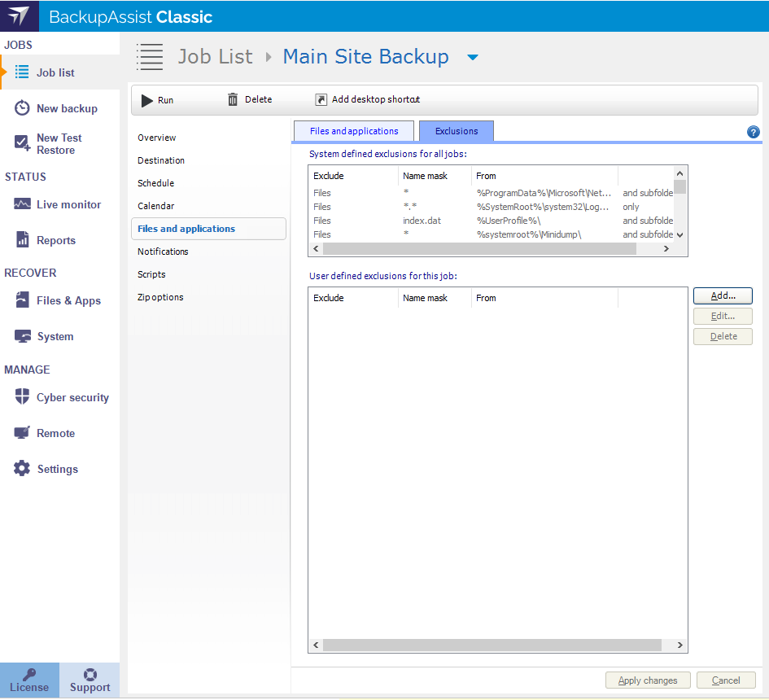The height and width of the screenshot is (700, 769).
Task: Click the Add... button
Action: (x=723, y=295)
